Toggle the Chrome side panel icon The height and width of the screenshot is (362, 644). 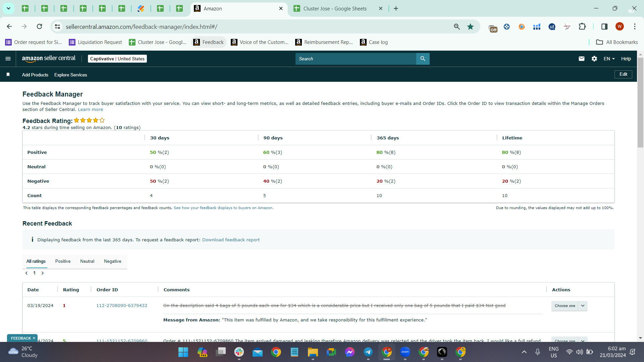pyautogui.click(x=604, y=26)
